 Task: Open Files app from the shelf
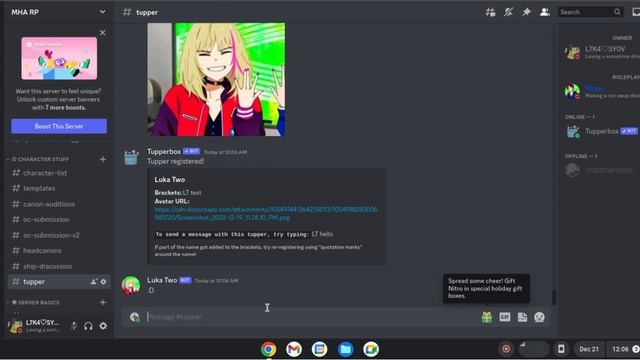click(x=345, y=349)
